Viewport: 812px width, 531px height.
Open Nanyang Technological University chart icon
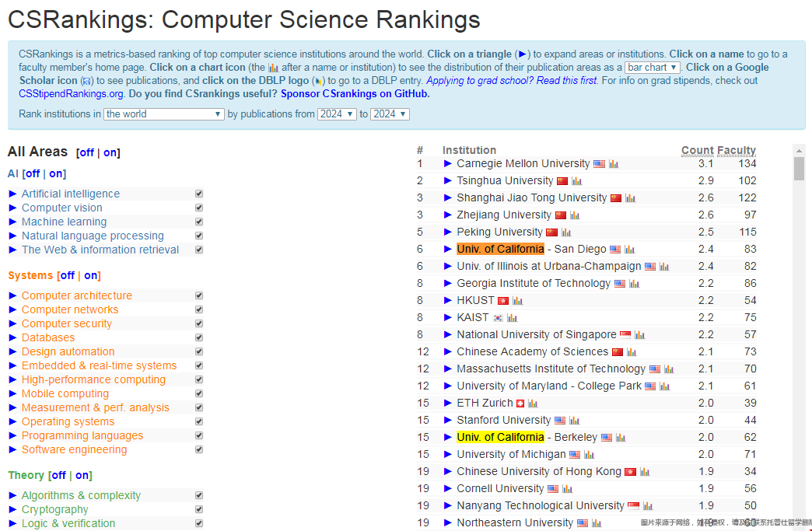tap(648, 505)
